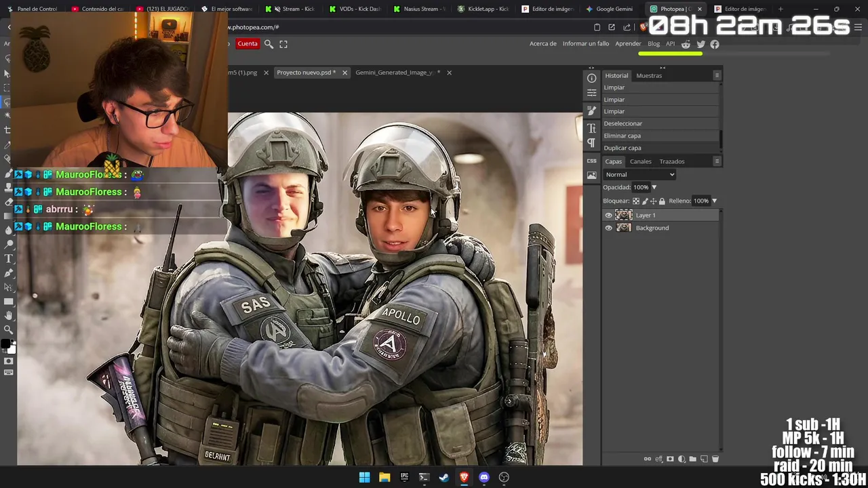The height and width of the screenshot is (488, 868).
Task: Click the search magnifier next to Cuenta
Action: coord(269,44)
